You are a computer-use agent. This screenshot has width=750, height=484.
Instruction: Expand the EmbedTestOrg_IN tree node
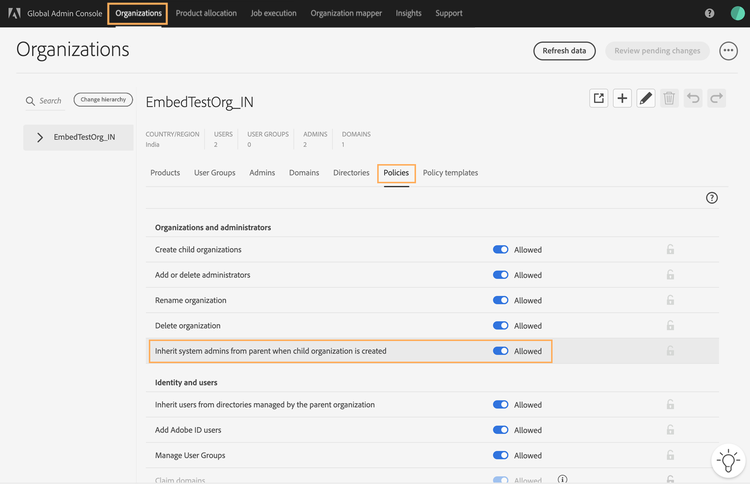coord(40,137)
